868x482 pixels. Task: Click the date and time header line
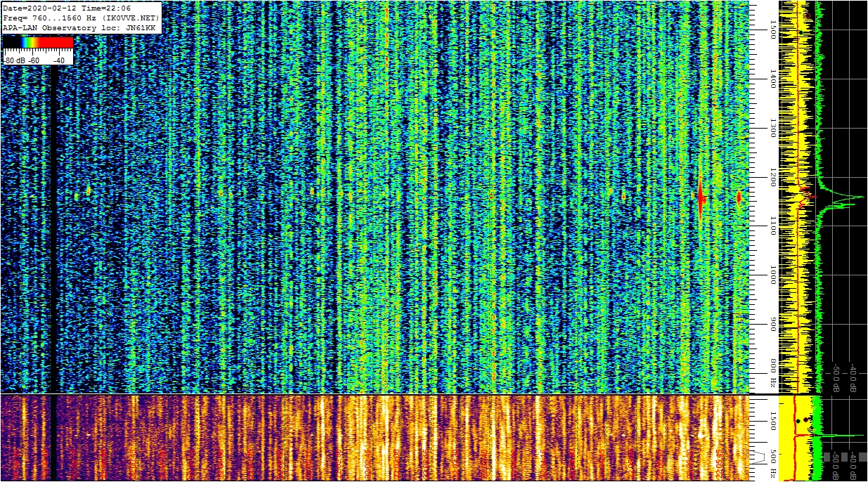(67, 8)
